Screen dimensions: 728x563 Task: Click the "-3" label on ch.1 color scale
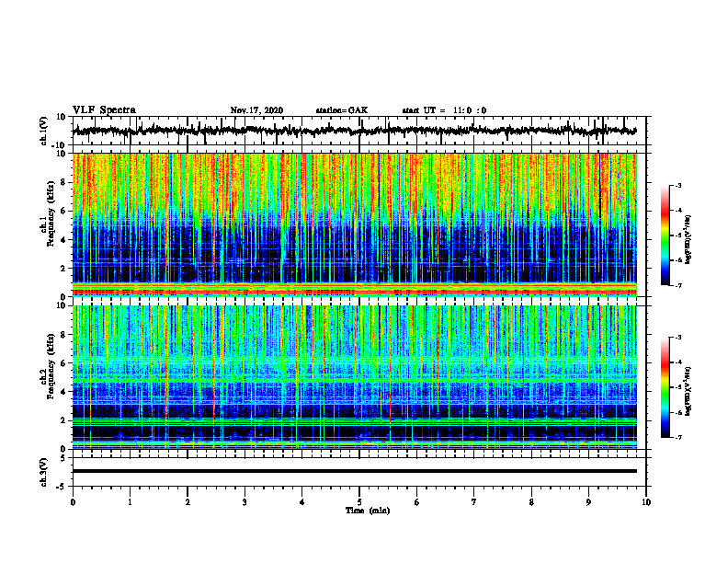point(677,185)
